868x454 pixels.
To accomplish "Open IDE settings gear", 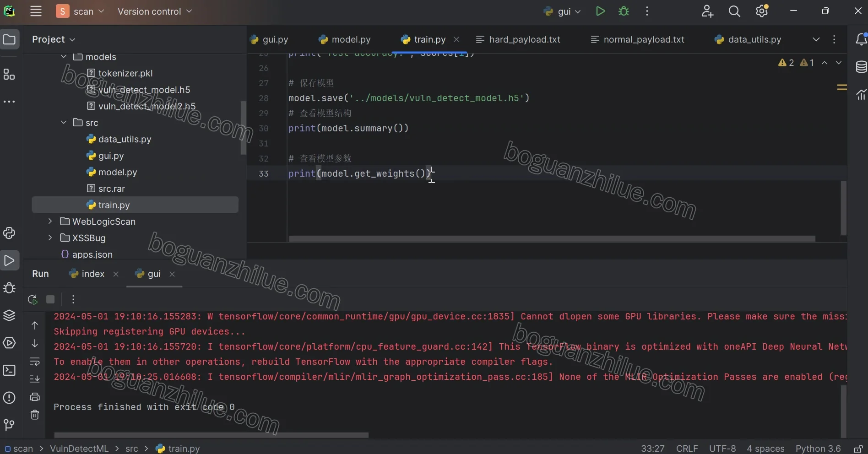I will click(762, 11).
